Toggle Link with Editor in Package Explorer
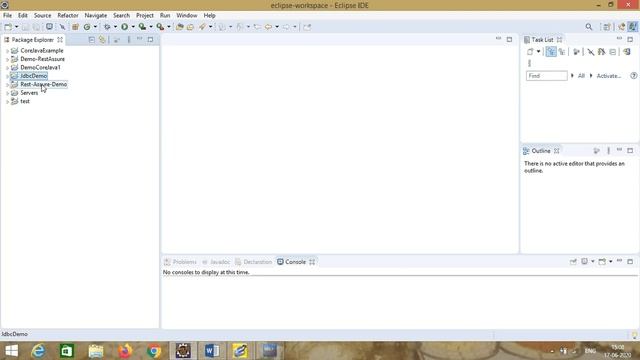The image size is (640, 360). click(102, 40)
